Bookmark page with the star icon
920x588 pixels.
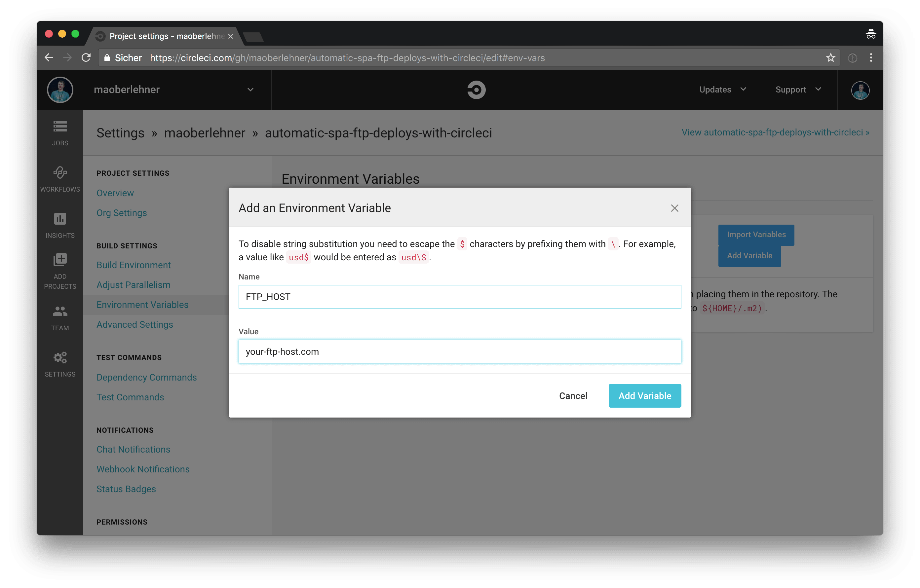click(830, 58)
